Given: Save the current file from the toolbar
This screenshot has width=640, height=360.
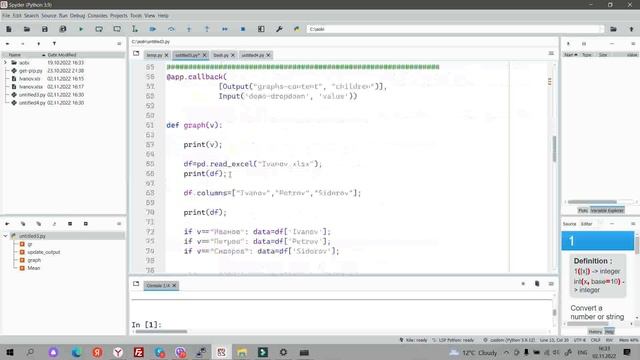Looking at the screenshot, I should point(44,29).
